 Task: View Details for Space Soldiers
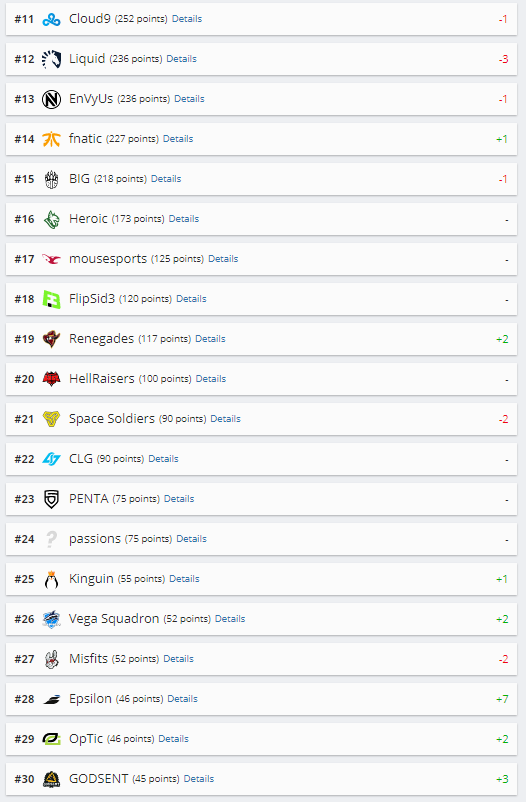226,418
